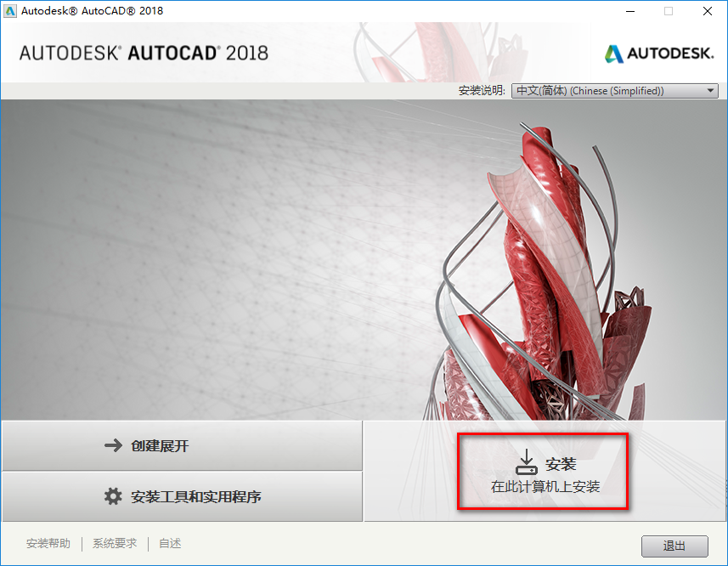Image resolution: width=728 pixels, height=566 pixels.
Task: Open the 自述 readme link
Action: click(168, 543)
